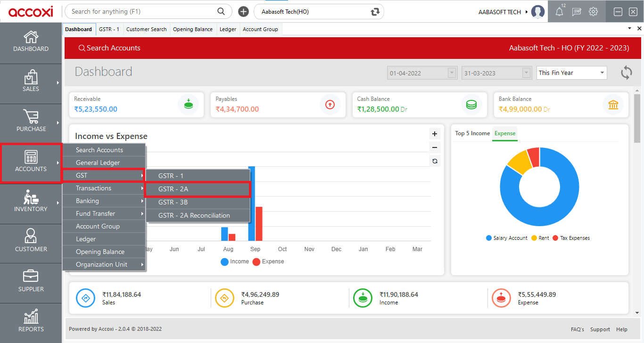
Task: Toggle Salary Account in donut legend
Action: pos(507,238)
